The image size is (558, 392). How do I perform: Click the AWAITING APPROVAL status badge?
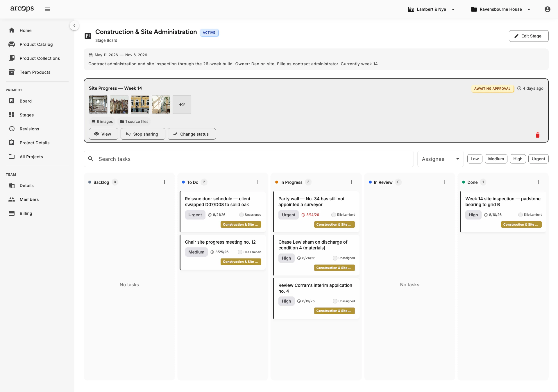pos(492,89)
